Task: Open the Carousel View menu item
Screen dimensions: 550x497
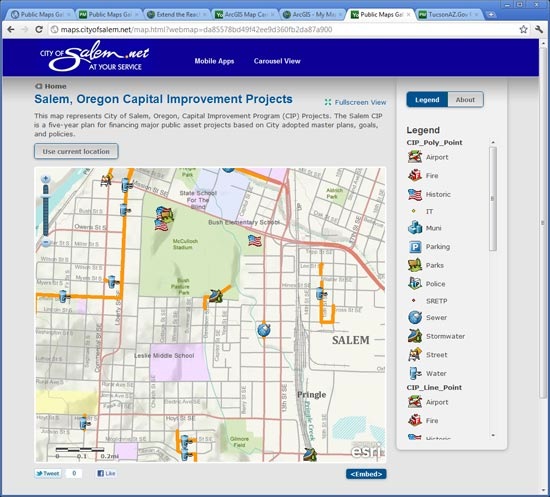Action: (x=277, y=61)
